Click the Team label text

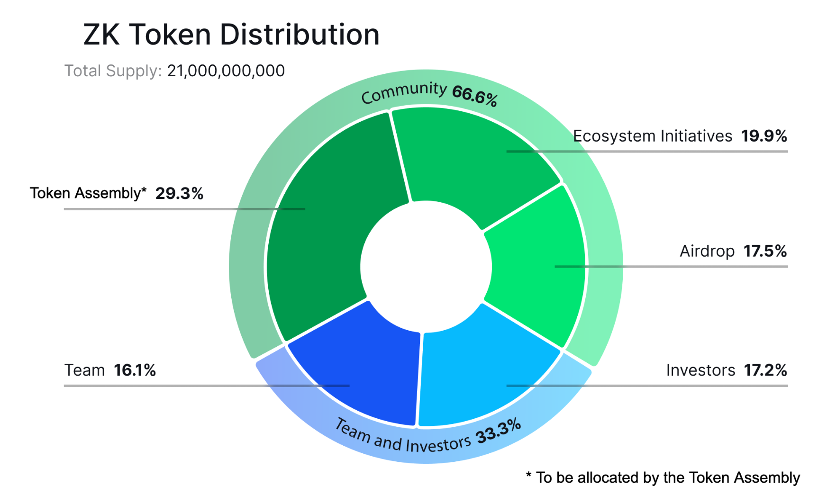[x=85, y=370]
